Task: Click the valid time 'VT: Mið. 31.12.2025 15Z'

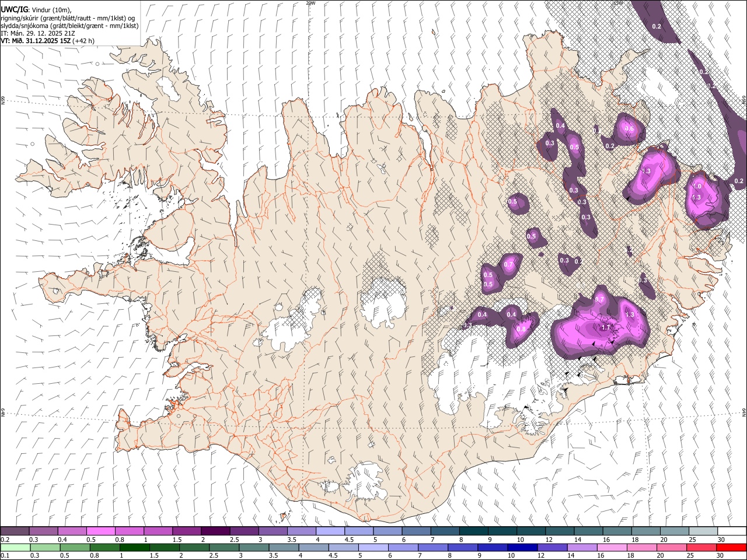Action: 36,41
